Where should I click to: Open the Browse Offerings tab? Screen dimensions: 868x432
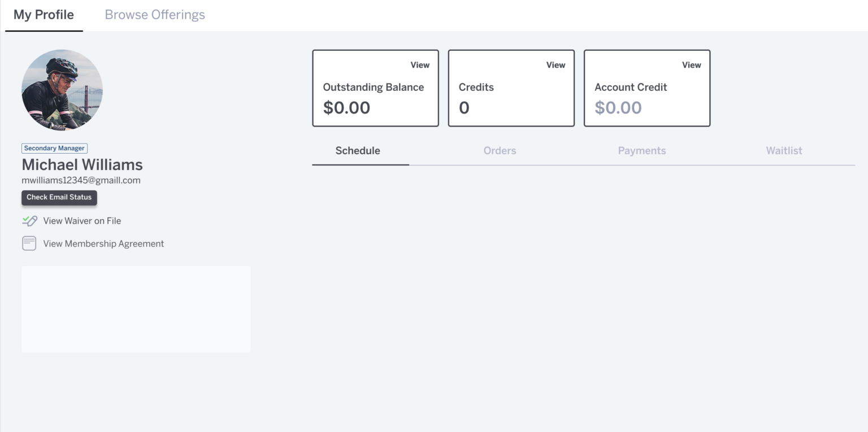(155, 15)
